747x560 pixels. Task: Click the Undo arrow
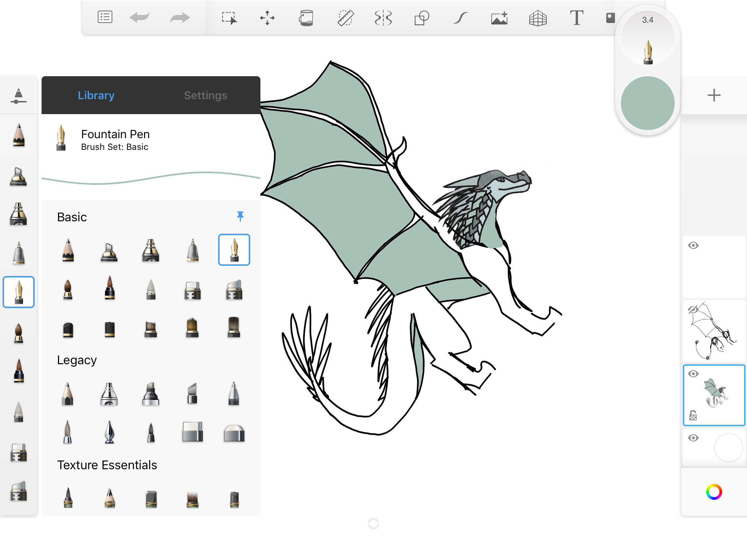pos(139,17)
